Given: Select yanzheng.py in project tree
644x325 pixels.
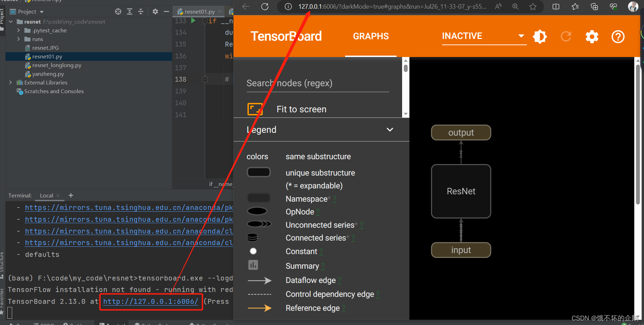Looking at the screenshot, I should tap(48, 74).
